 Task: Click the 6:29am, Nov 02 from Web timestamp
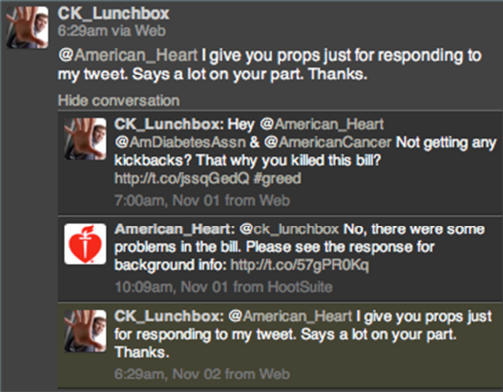(202, 374)
